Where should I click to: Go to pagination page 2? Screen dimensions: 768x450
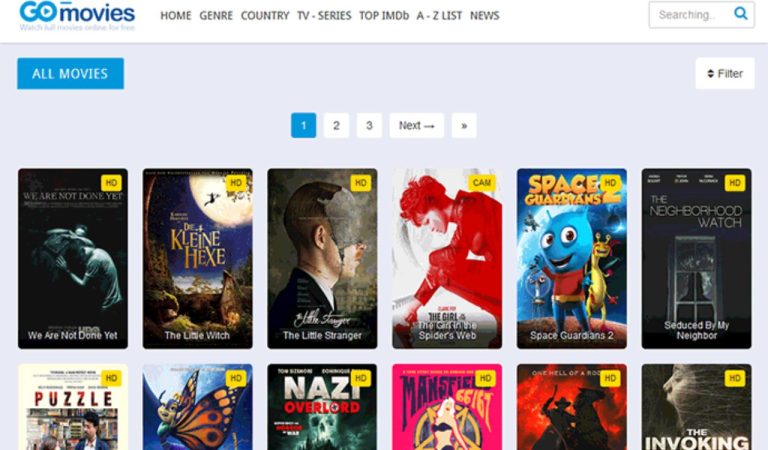336,125
